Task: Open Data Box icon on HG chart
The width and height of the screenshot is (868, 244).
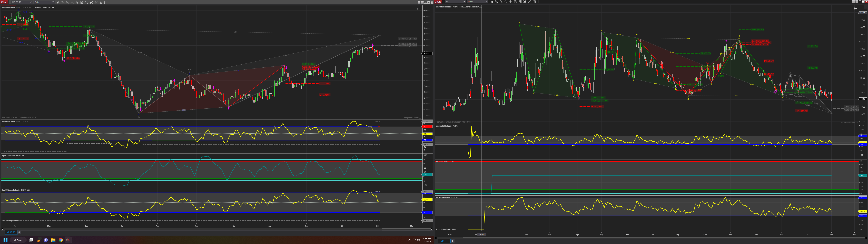Action: tap(82, 2)
